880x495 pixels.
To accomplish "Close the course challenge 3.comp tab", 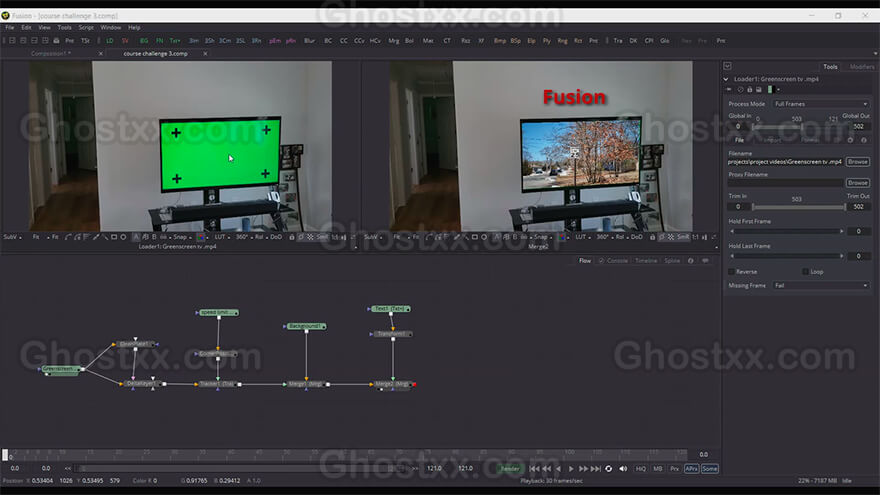I will [205, 54].
